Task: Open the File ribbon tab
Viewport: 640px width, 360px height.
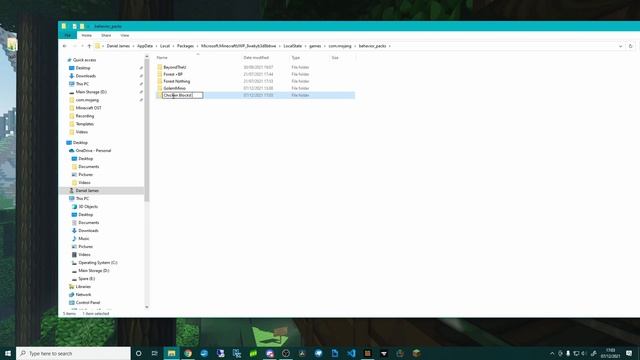Action: [67, 36]
